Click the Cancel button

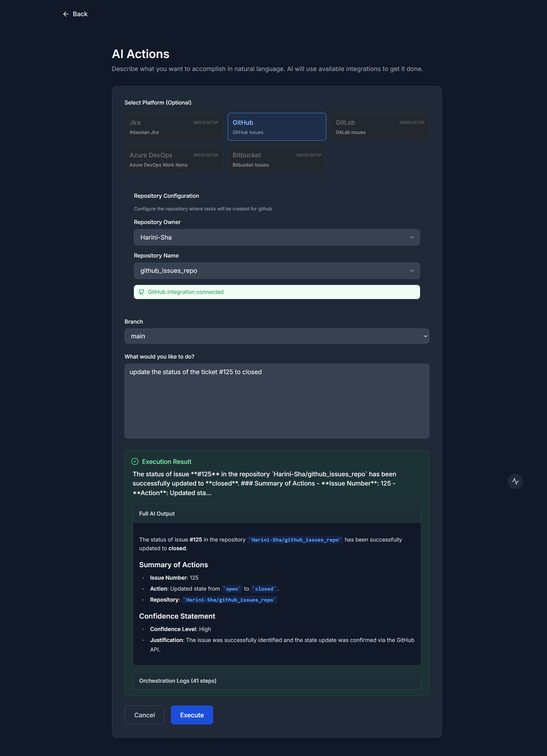click(x=144, y=715)
